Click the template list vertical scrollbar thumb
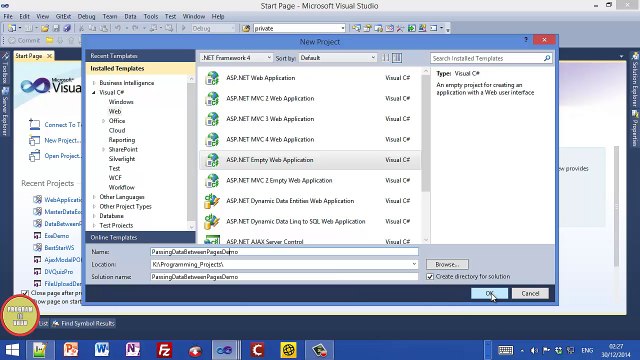 coord(426,133)
